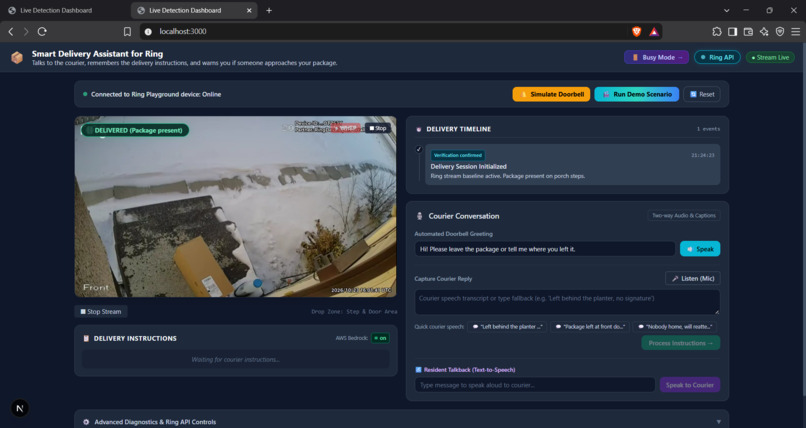Screen dimensions: 806x428
Task: Click the Waiting for courier instructions placeholder
Action: pos(235,359)
